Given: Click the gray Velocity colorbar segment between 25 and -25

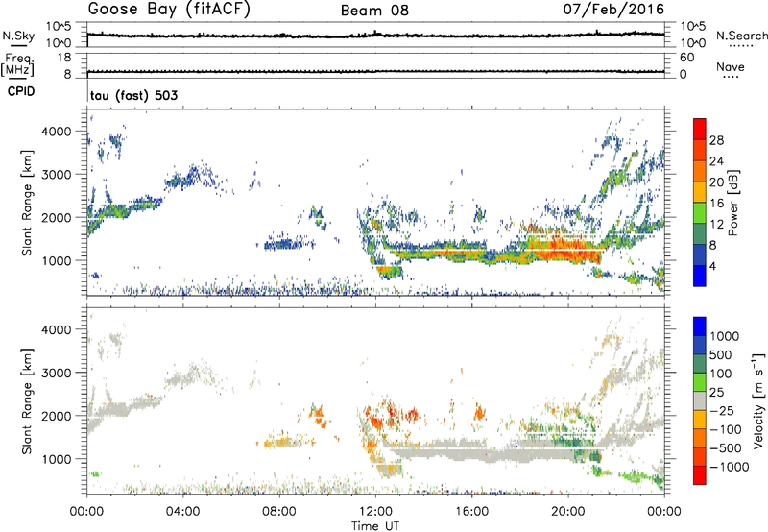Looking at the screenshot, I should tap(700, 401).
